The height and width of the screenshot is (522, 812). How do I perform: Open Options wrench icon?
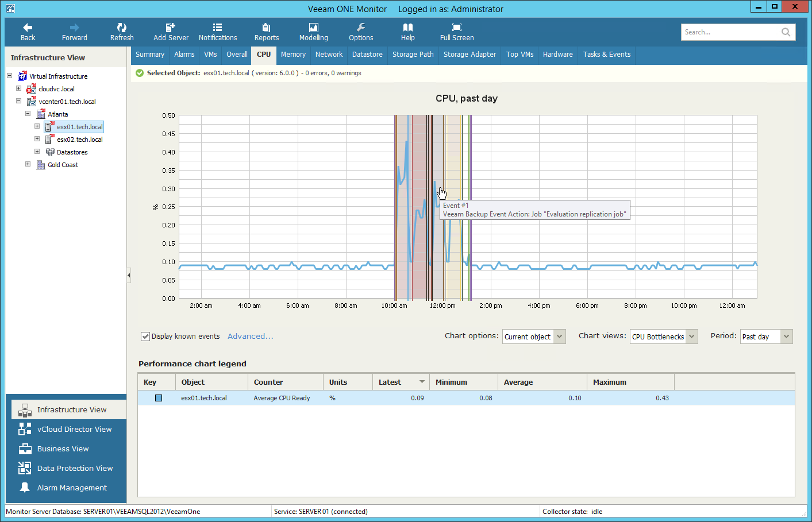click(x=360, y=28)
